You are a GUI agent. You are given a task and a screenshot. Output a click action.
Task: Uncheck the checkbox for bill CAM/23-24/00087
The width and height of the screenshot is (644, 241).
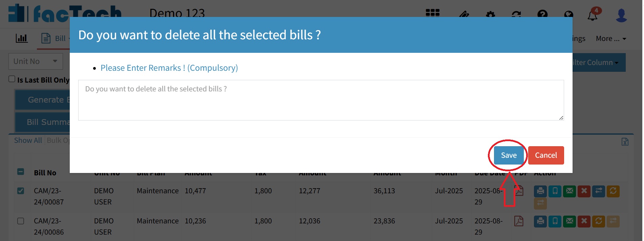click(x=21, y=191)
